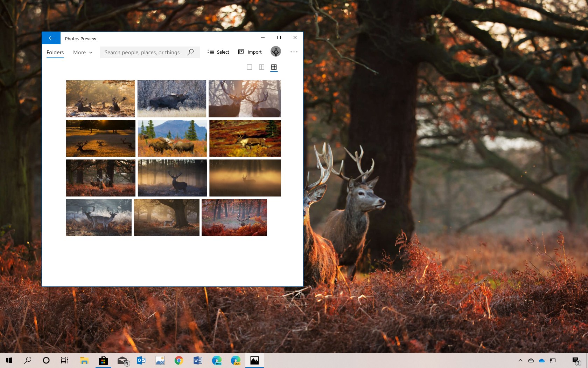Open thumbnail of caribou in red tundra
The width and height of the screenshot is (588, 368).
pyautogui.click(x=245, y=138)
